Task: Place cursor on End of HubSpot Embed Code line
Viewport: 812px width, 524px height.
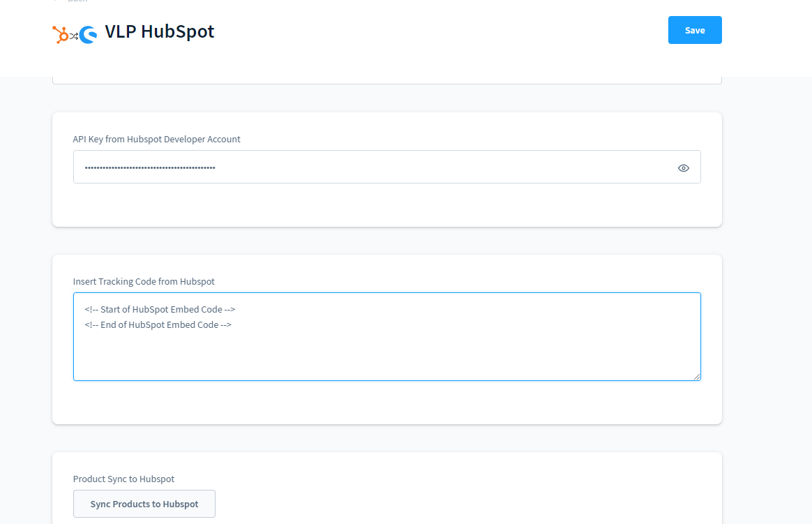Action: [158, 324]
